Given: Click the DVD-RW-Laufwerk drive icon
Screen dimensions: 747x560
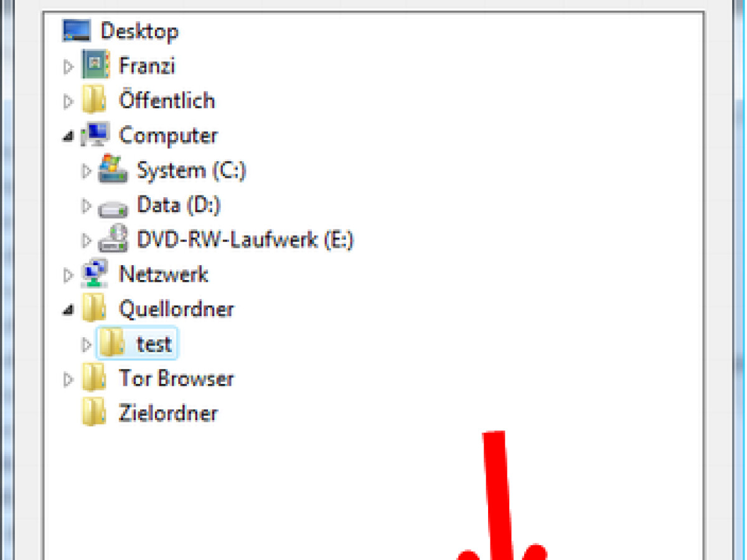Looking at the screenshot, I should coord(113,239).
